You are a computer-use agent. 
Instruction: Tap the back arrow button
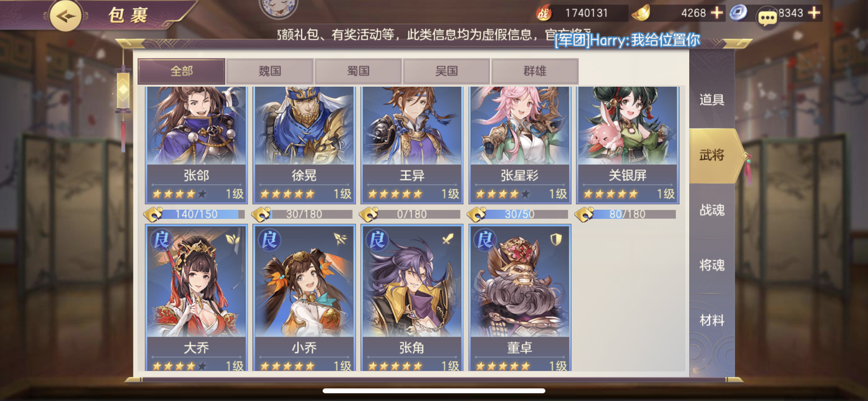(x=66, y=16)
